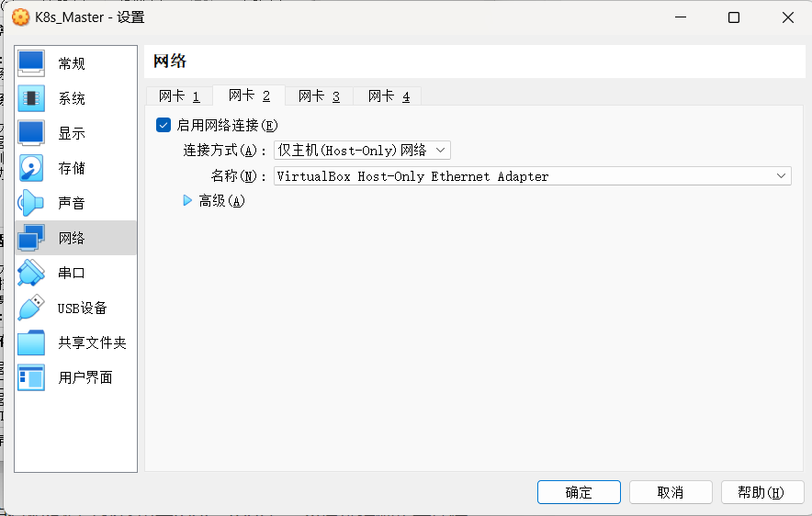Click the 高级(A) label text
The width and height of the screenshot is (812, 516).
pos(221,201)
